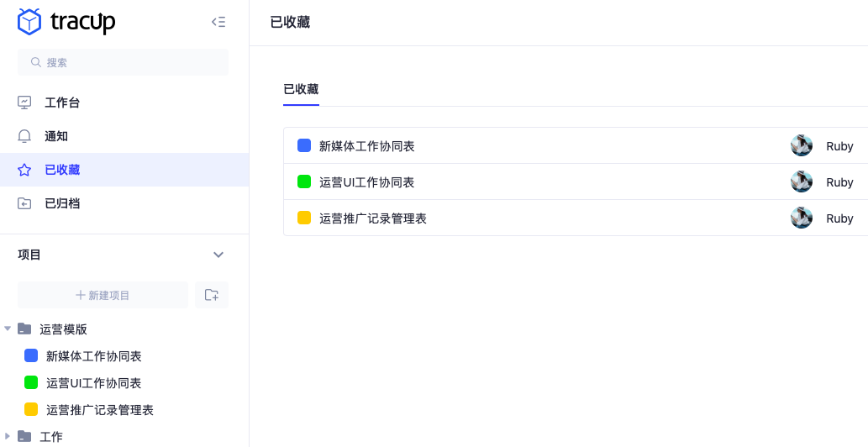Click the 运营模版 folder icon

pos(24,329)
